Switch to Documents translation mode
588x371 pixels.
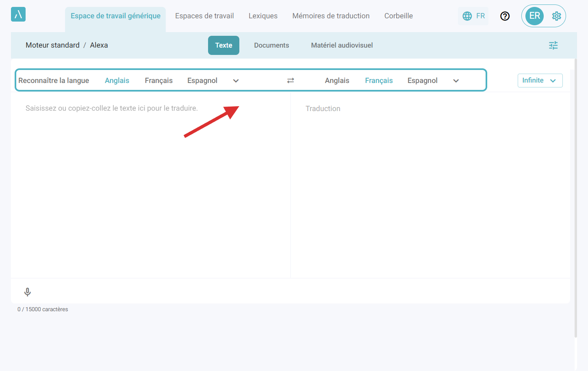click(271, 45)
